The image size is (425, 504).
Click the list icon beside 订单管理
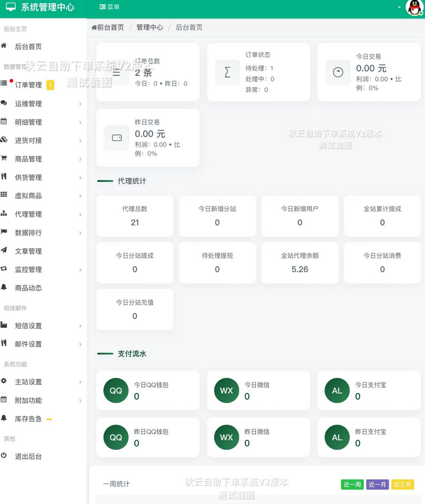(x=4, y=83)
